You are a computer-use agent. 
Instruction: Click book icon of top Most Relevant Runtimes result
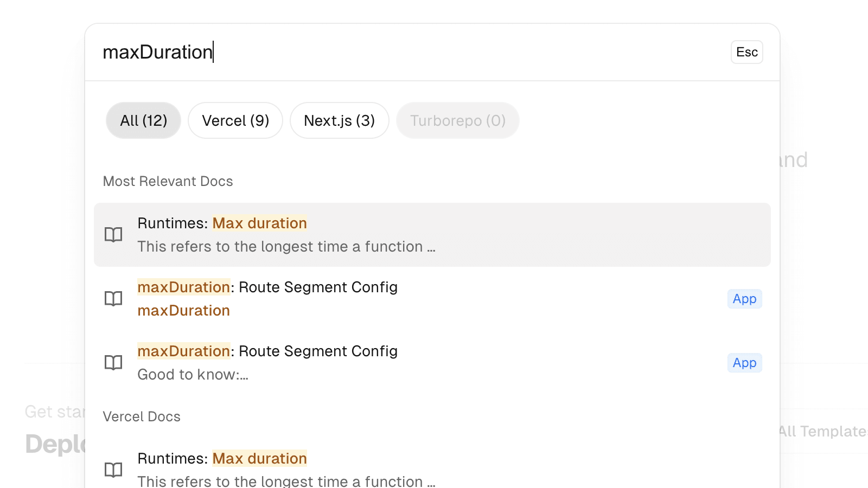click(113, 235)
